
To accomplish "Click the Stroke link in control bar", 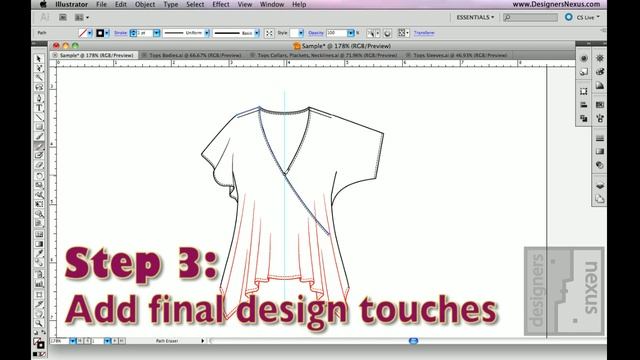I will tap(120, 33).
